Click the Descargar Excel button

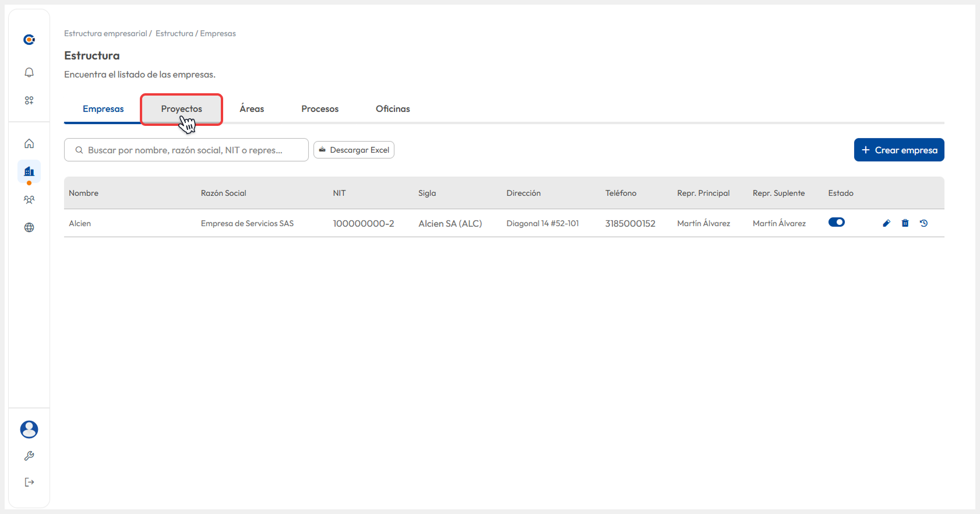click(354, 150)
